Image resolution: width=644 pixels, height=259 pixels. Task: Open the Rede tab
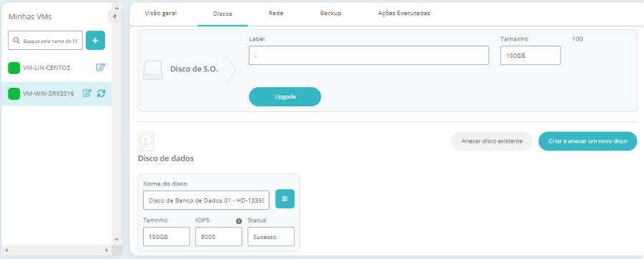(276, 13)
